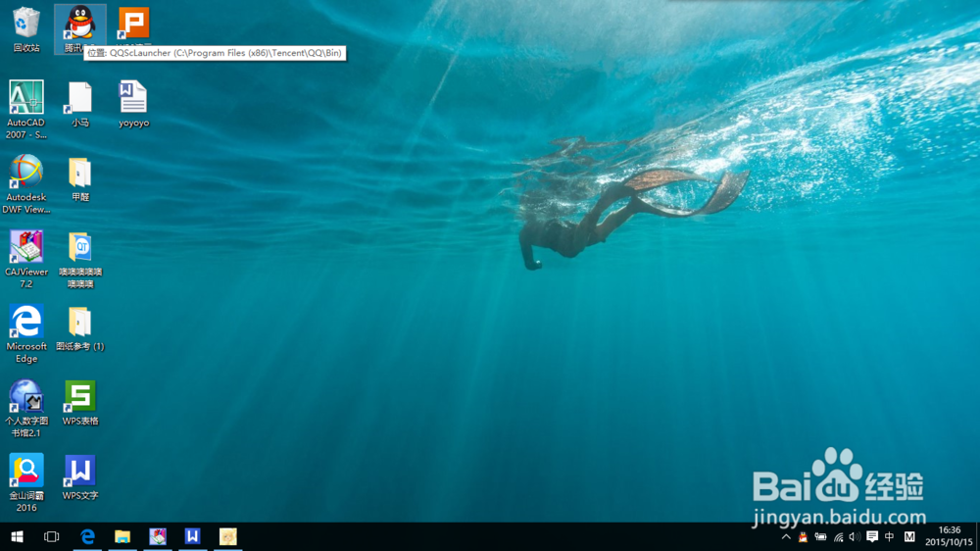The height and width of the screenshot is (551, 980).
Task: Select the Autodesk DWF Viewer shortcut
Action: point(26,184)
